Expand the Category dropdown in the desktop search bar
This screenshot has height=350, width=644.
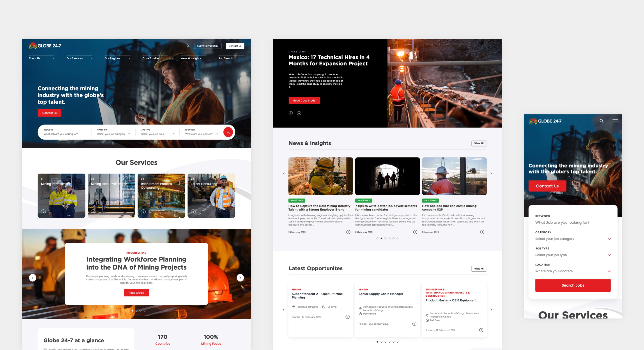point(113,134)
